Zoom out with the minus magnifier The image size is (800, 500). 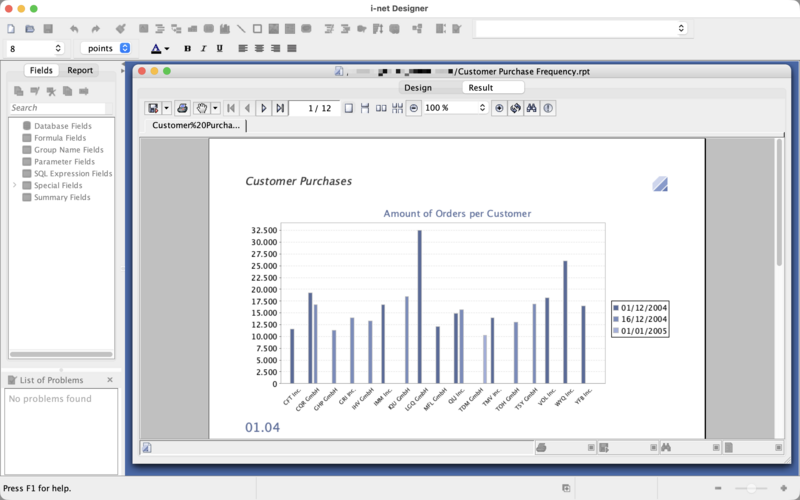pyautogui.click(x=414, y=108)
